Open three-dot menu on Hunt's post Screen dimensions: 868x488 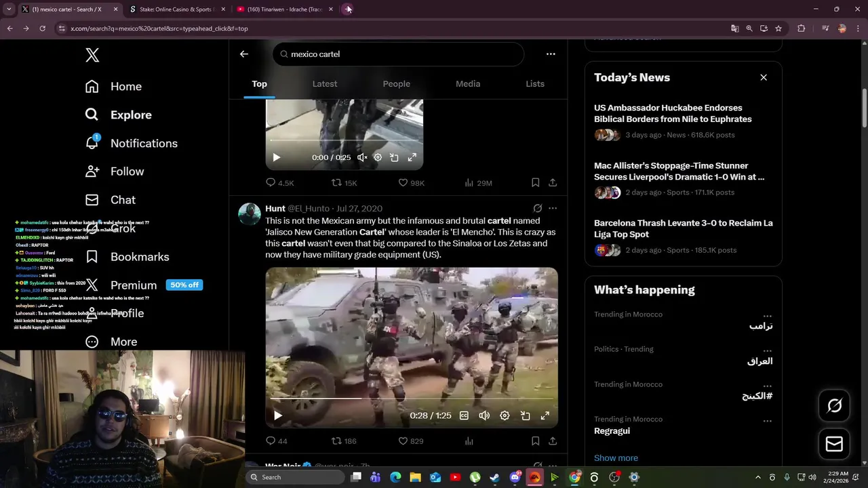pos(553,208)
